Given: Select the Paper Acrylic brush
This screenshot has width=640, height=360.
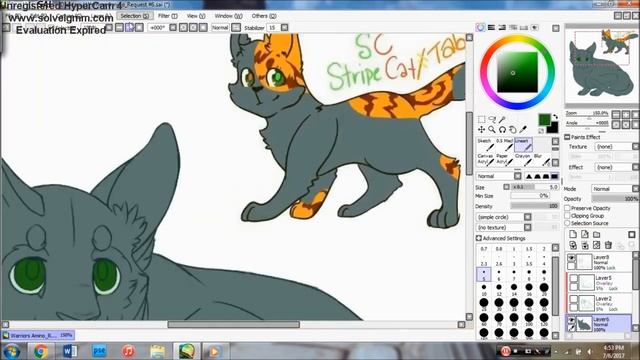Looking at the screenshot, I should point(504,160).
